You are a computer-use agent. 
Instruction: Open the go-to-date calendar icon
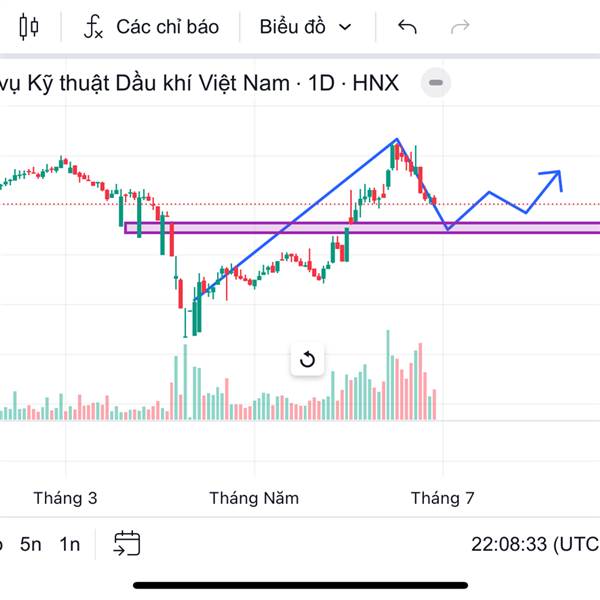coord(127,543)
